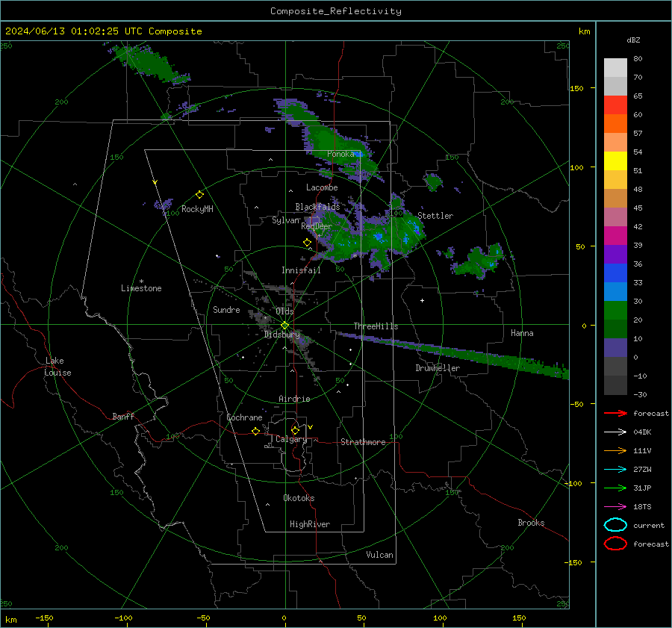Select the yellow 54 dBZ color swatch
672x628 pixels.
(x=615, y=161)
